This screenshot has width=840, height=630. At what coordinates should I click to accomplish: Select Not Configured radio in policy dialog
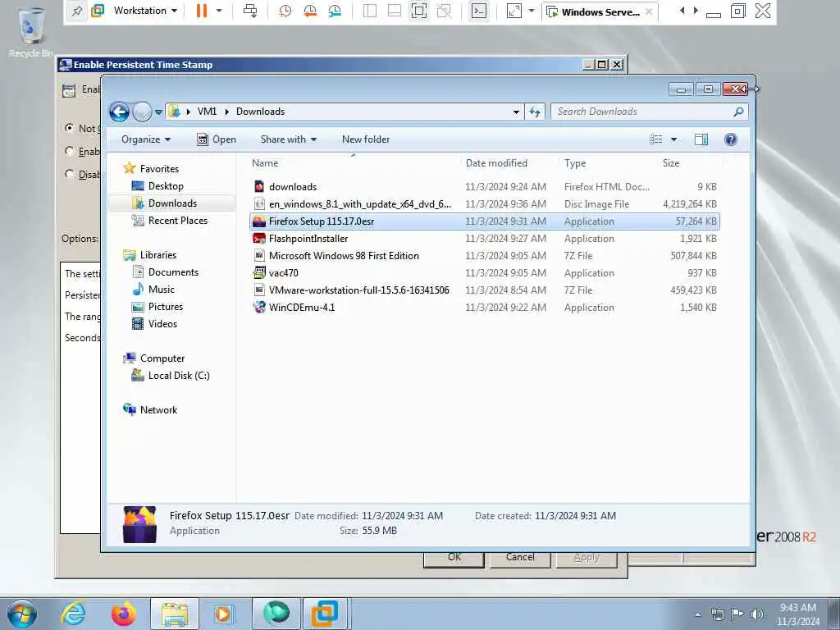tap(69, 128)
